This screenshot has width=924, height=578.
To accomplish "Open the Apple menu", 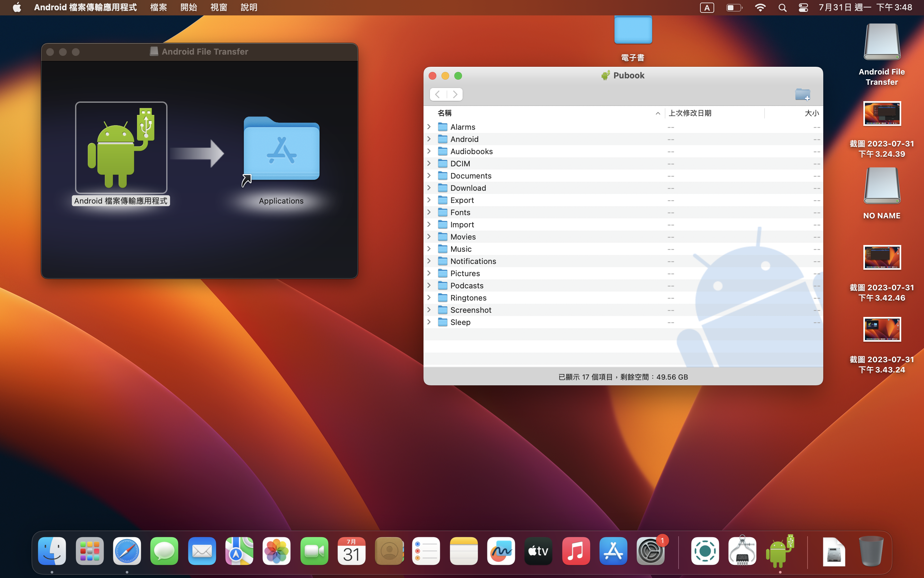I will 17,8.
